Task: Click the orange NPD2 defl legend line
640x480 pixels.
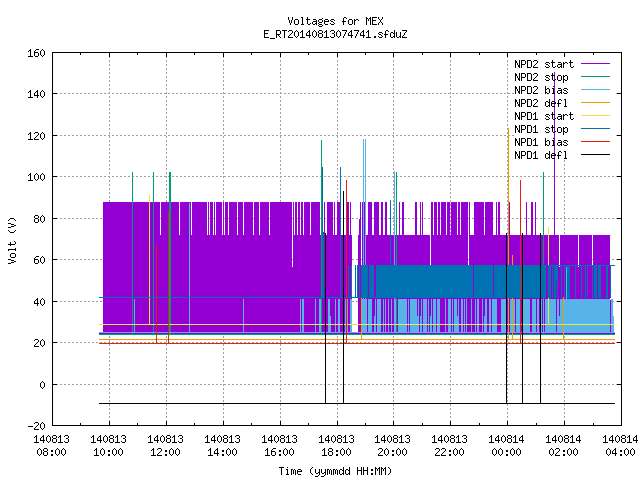Action: [596, 103]
